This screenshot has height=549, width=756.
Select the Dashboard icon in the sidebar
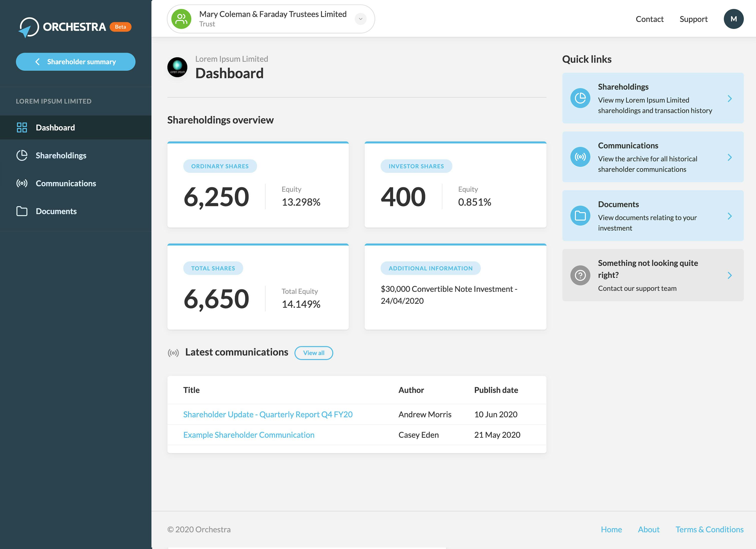click(22, 128)
